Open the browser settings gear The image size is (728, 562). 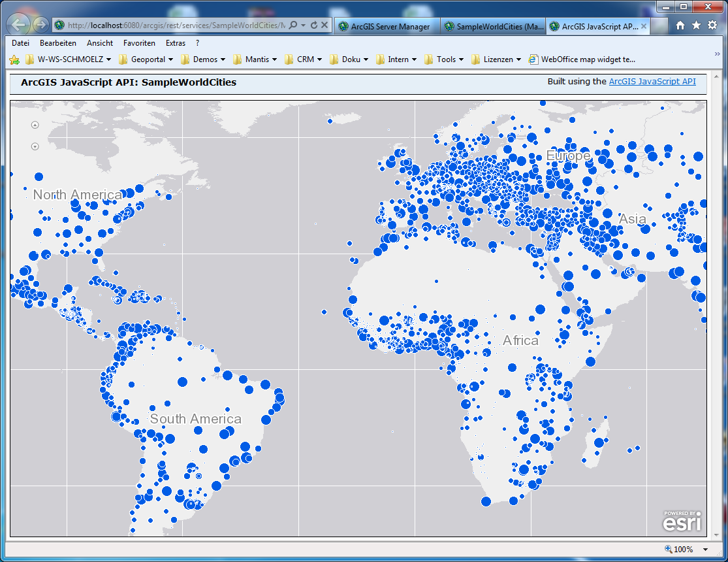tap(711, 24)
